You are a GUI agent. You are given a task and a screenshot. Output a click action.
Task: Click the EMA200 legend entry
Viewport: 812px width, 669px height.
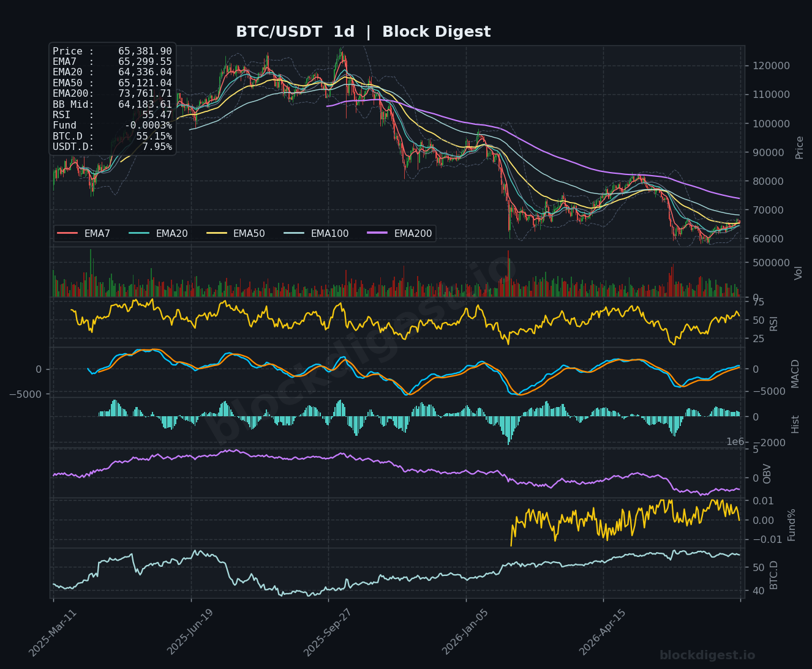click(399, 233)
